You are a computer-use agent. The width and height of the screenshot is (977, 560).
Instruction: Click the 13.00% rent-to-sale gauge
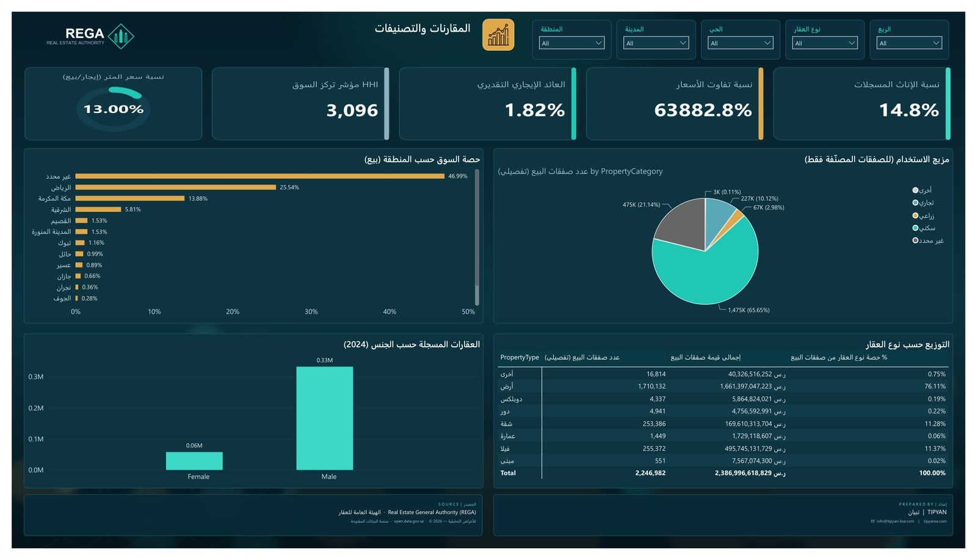pos(114,109)
